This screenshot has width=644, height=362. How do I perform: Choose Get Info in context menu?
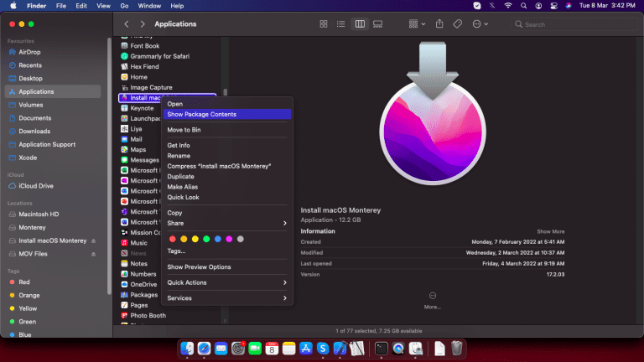[227, 145]
